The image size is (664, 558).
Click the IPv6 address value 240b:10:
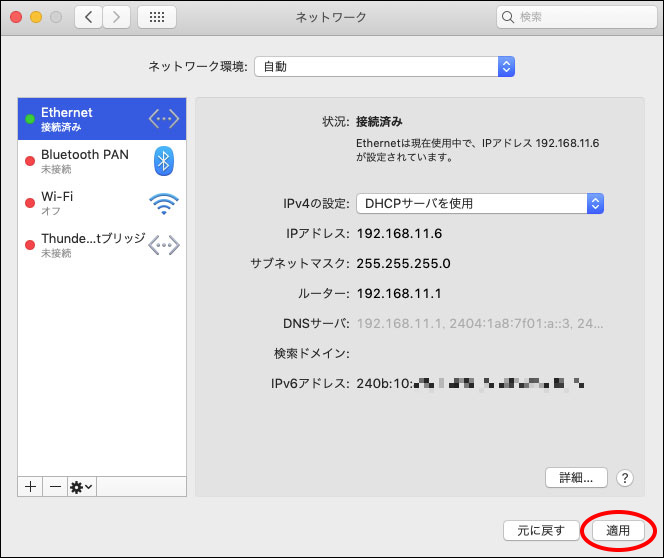coord(470,384)
